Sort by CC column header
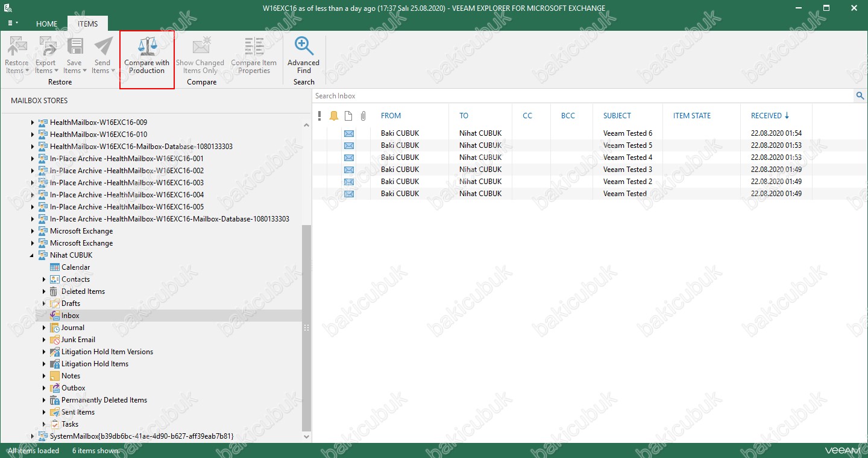This screenshot has height=458, width=868. [527, 116]
